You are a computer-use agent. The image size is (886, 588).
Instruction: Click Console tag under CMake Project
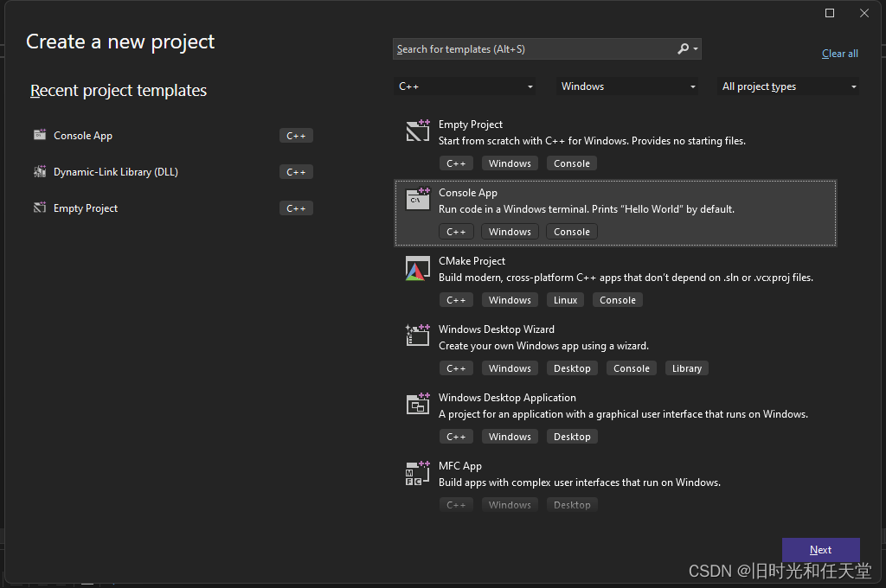[x=618, y=300]
